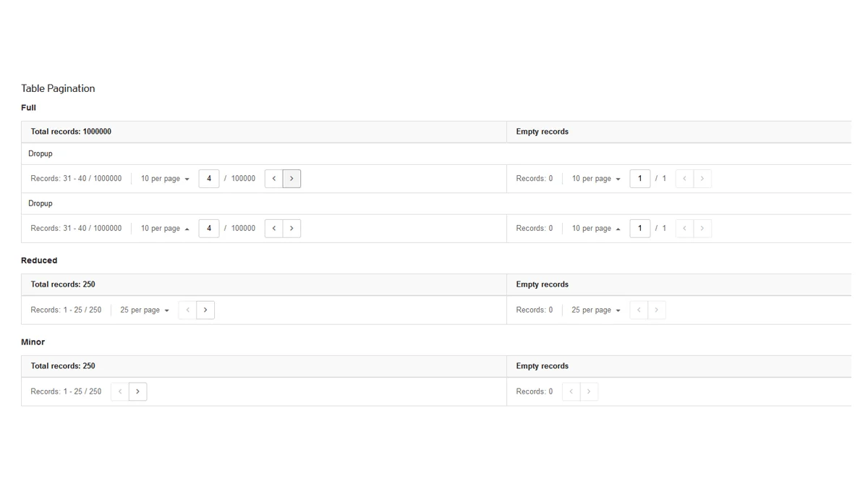Click the page number input showing 1 in Empty records

coord(639,178)
